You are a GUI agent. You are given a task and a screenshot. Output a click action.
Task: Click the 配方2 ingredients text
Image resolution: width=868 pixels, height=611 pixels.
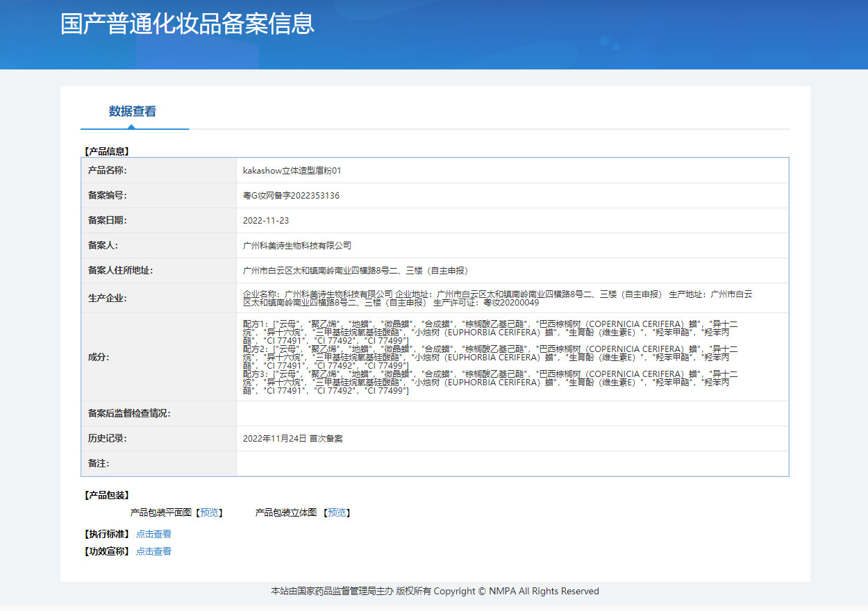pos(490,357)
